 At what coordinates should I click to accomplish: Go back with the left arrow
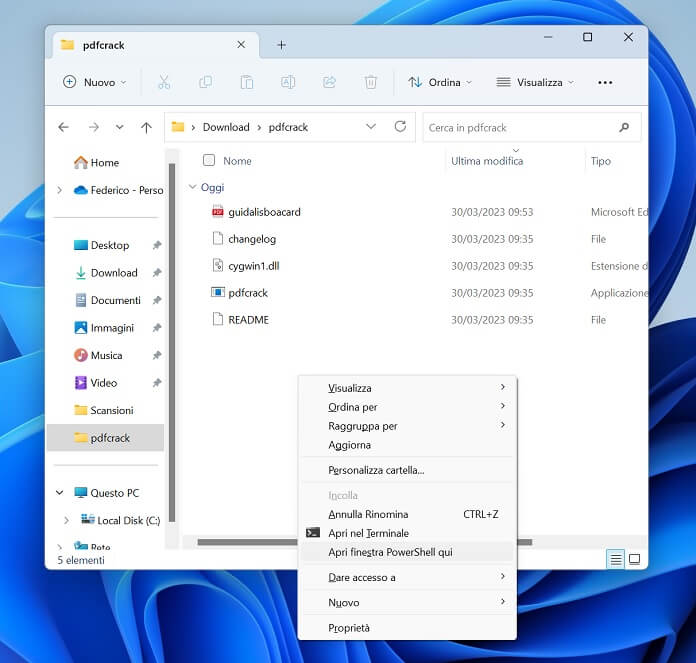tap(63, 127)
